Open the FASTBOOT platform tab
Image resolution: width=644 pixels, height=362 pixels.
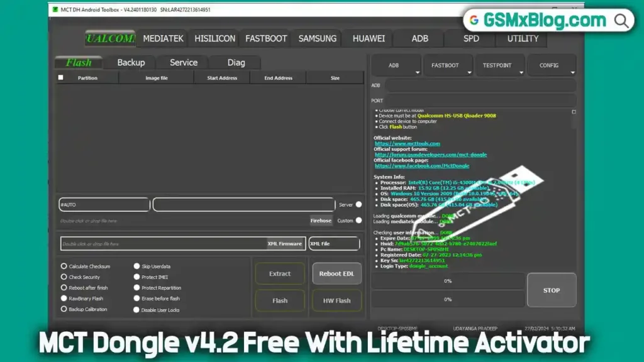[x=266, y=38]
